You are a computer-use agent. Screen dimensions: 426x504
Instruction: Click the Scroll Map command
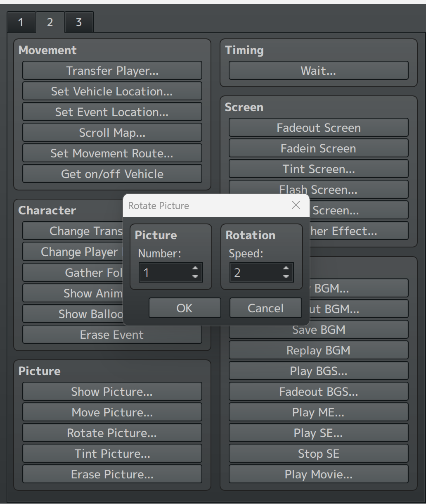(x=112, y=133)
